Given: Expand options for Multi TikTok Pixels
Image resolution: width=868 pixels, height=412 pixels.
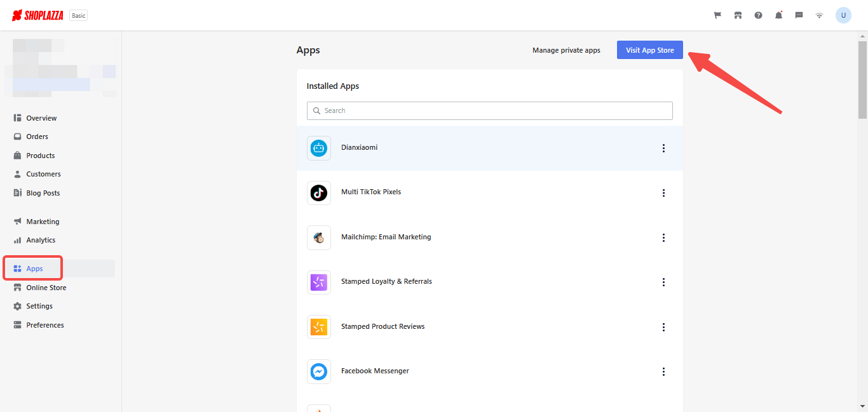Looking at the screenshot, I should click(663, 193).
